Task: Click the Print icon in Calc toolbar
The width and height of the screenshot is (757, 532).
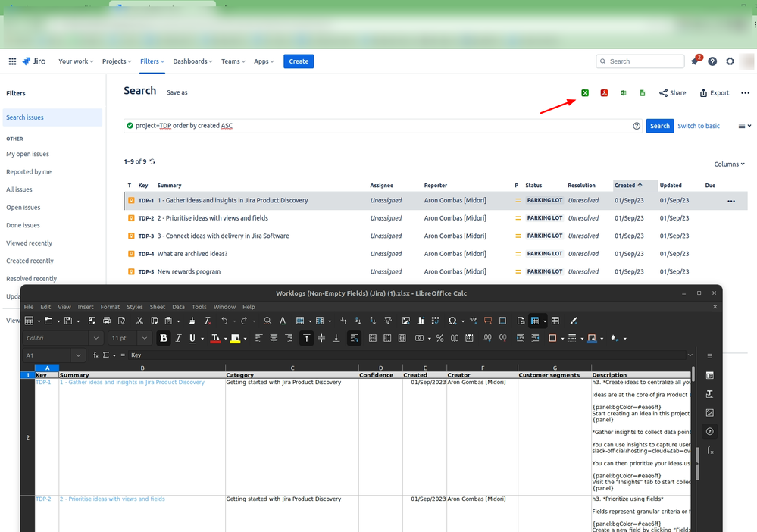Action: 107,321
